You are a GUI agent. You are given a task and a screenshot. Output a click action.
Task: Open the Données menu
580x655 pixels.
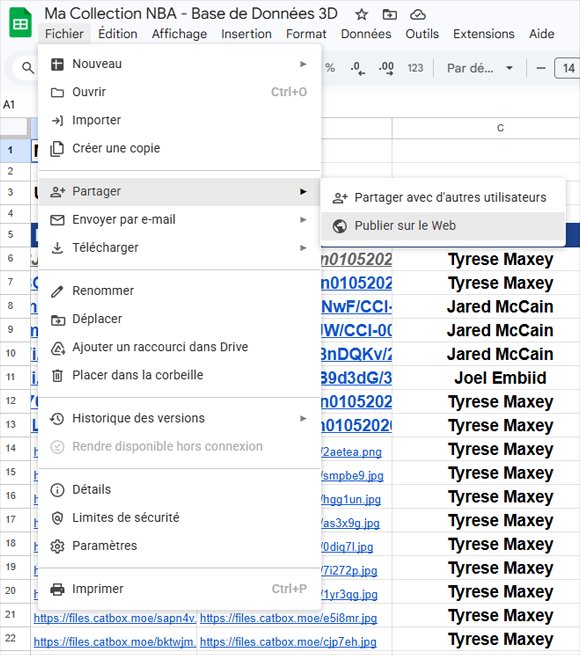click(366, 34)
